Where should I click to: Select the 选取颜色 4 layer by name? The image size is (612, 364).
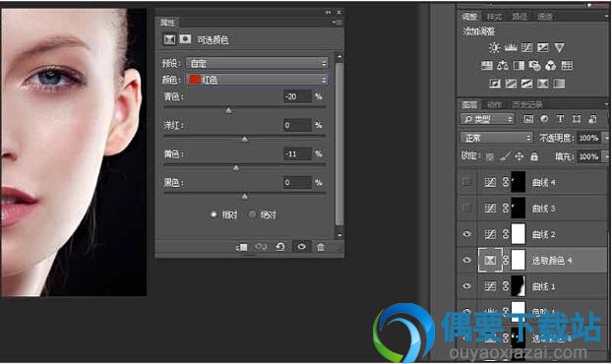[x=552, y=261]
